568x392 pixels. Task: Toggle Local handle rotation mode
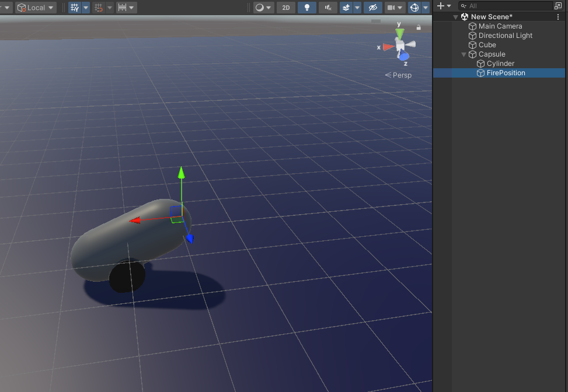(32, 8)
